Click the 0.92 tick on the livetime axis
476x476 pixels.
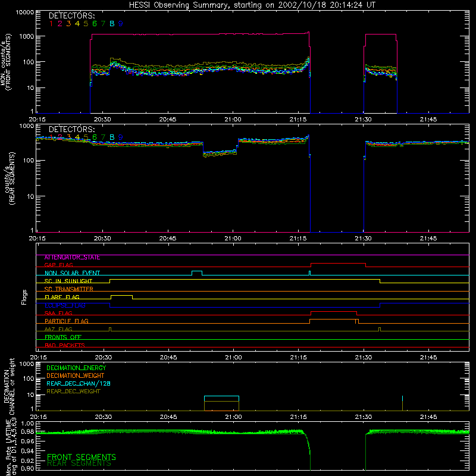click(x=28, y=459)
